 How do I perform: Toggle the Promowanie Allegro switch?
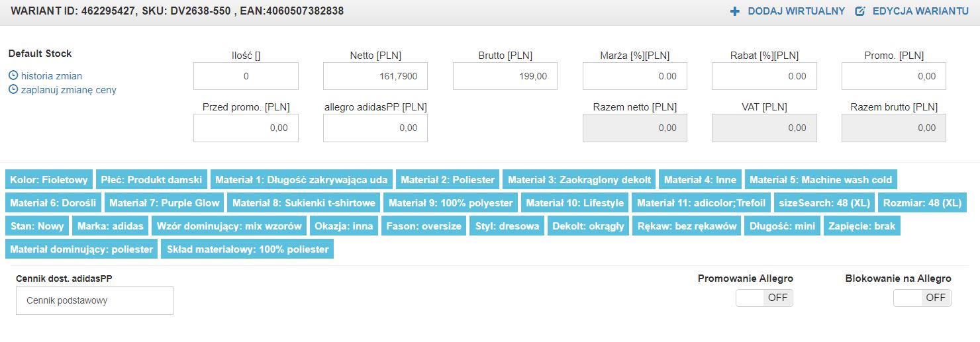pos(764,298)
